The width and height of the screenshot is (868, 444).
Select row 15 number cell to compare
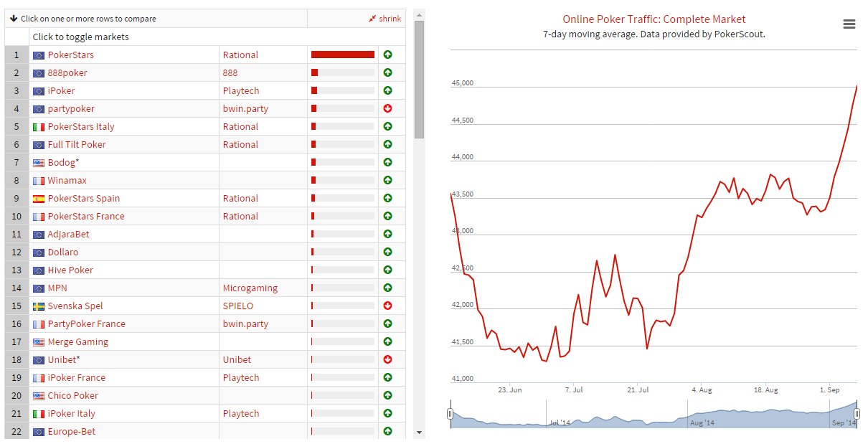tap(16, 306)
